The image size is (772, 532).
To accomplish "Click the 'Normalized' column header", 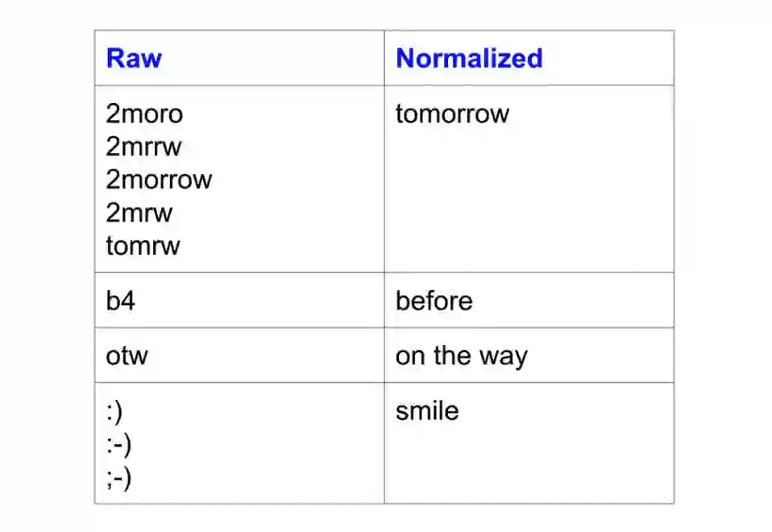I will 469,58.
